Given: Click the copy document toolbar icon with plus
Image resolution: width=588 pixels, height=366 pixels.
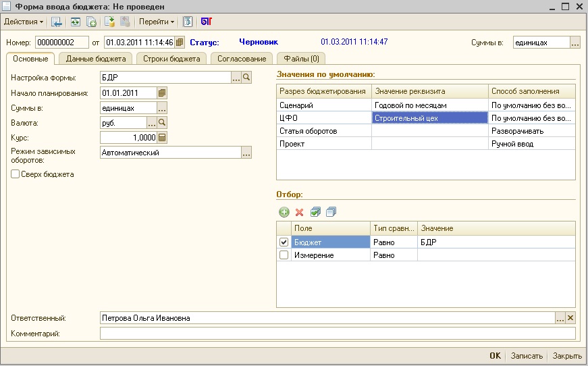Looking at the screenshot, I should [x=92, y=22].
